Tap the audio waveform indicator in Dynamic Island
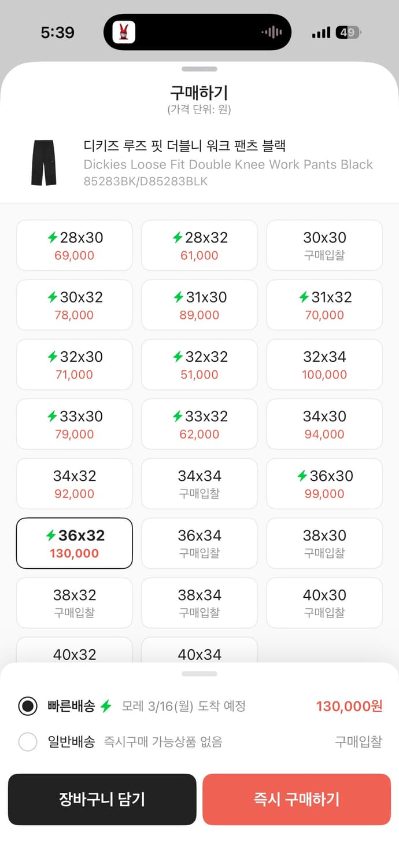399x868 pixels. 271,32
